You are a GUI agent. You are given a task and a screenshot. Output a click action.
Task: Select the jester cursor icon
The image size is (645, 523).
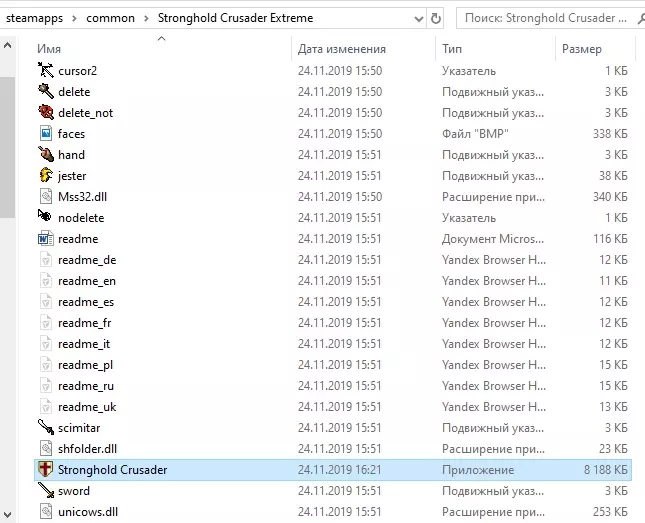[x=46, y=175]
